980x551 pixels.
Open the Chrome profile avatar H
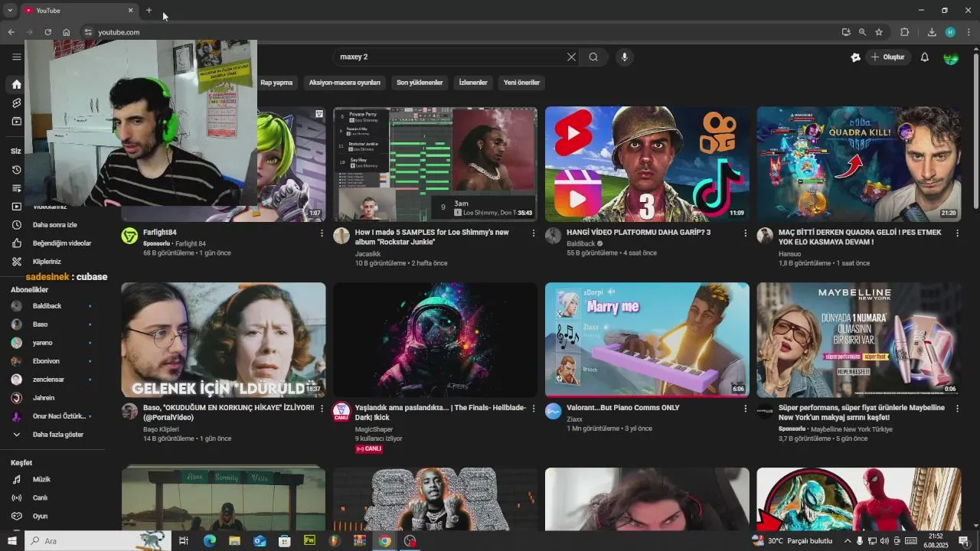pos(950,32)
